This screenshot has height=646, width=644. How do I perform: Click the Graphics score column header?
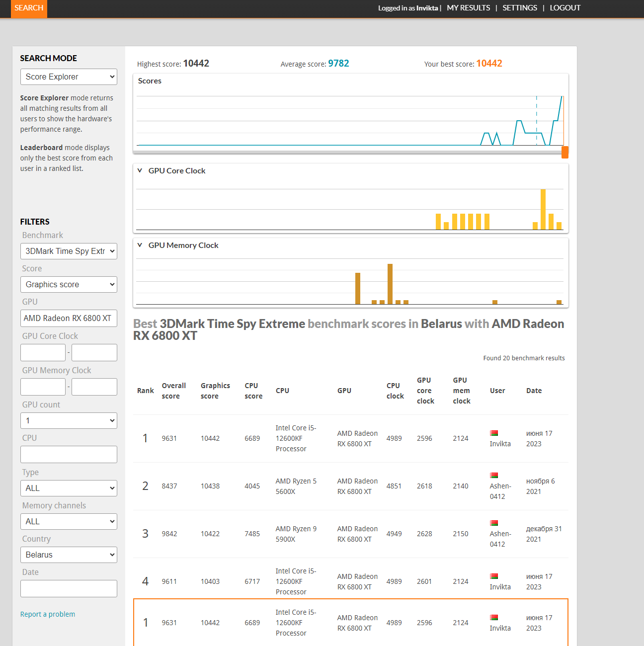[x=215, y=391]
